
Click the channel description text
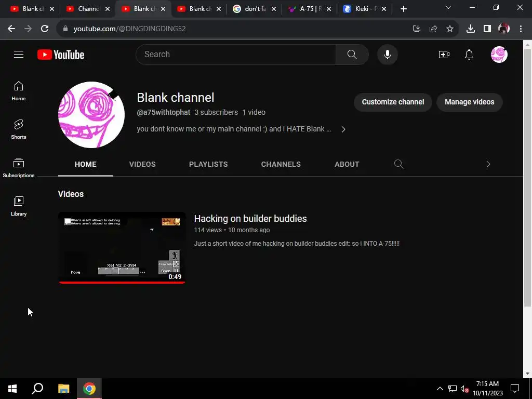pos(234,129)
